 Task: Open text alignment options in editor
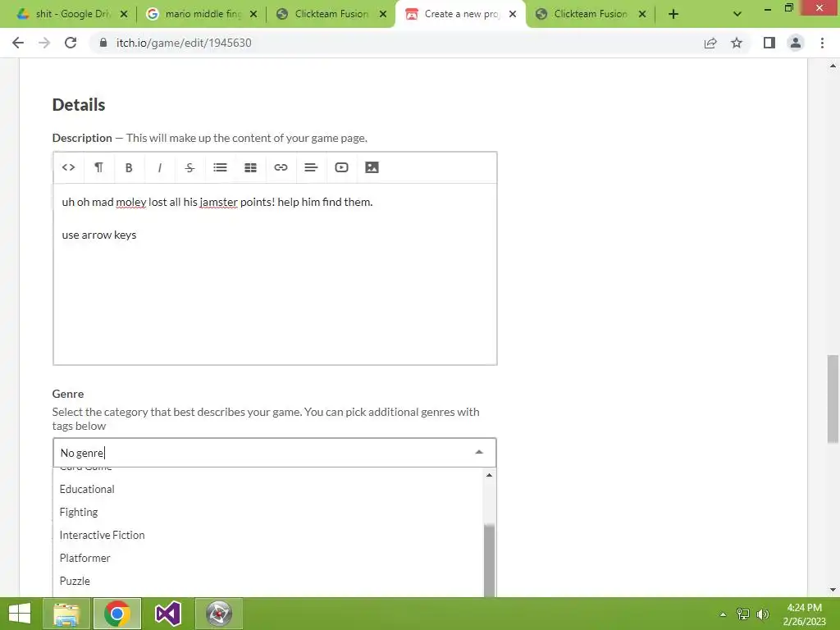click(311, 167)
